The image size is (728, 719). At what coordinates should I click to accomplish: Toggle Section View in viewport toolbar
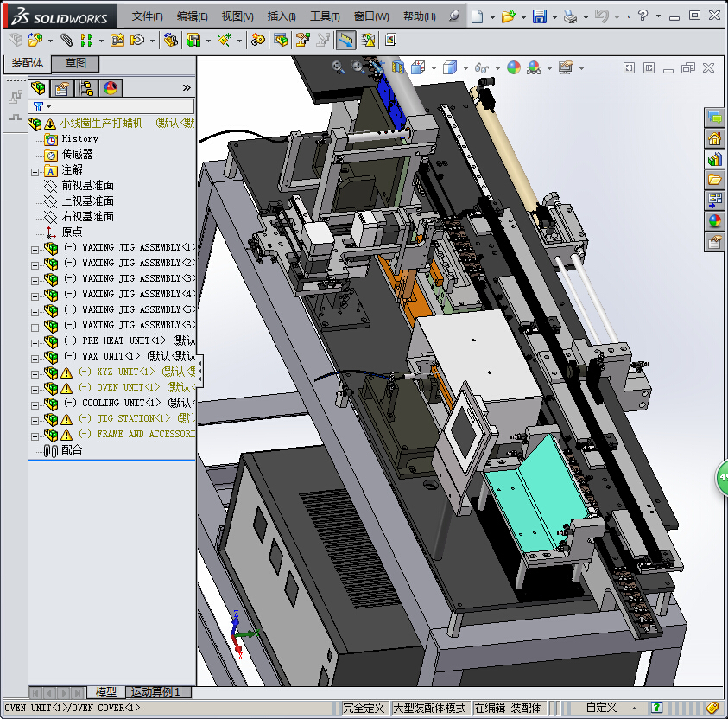click(398, 67)
